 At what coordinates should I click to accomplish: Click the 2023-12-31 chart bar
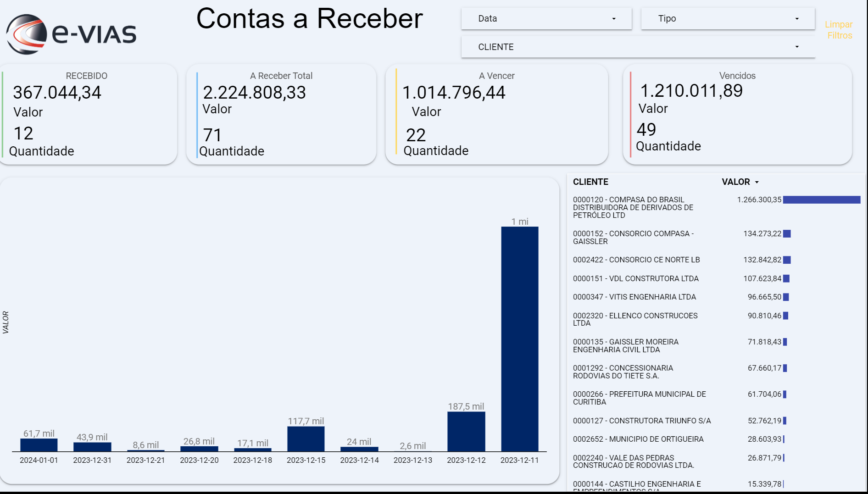click(x=92, y=447)
